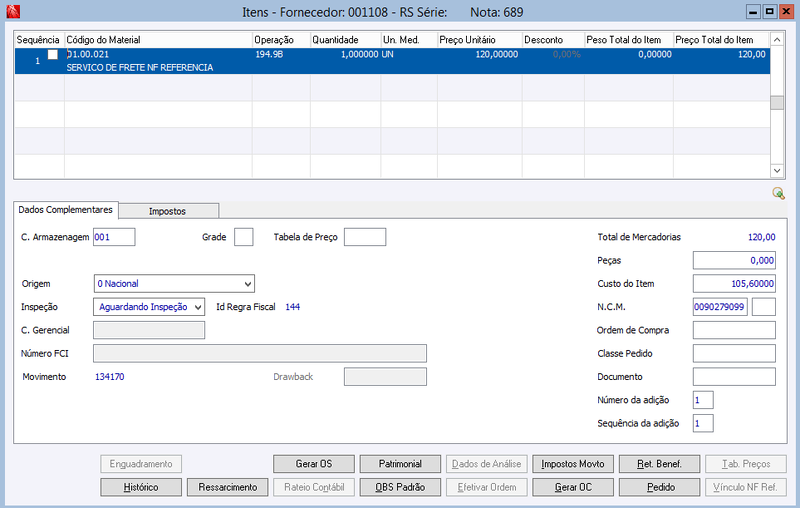The height and width of the screenshot is (508, 800).
Task: Click the Classe Pedido input field
Action: coord(734,353)
